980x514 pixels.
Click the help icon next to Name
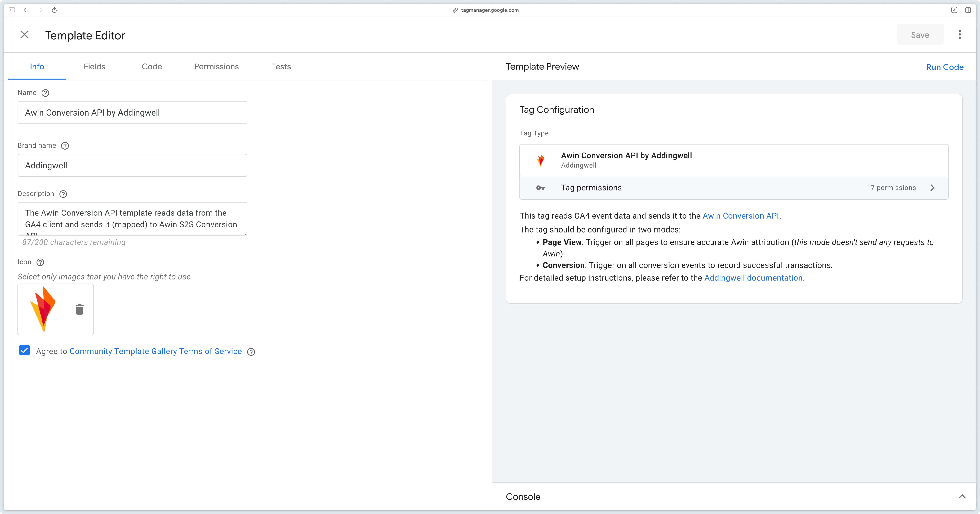point(45,93)
